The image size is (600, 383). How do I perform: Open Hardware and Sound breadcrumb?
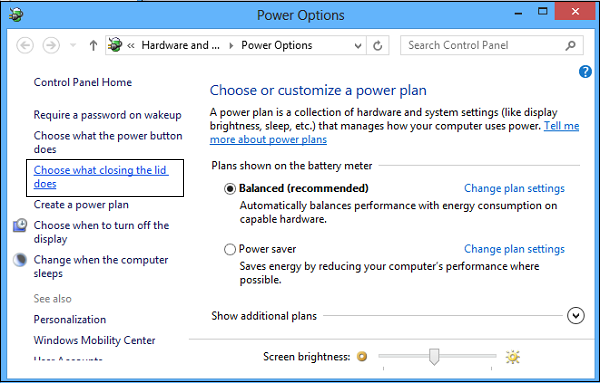(180, 45)
